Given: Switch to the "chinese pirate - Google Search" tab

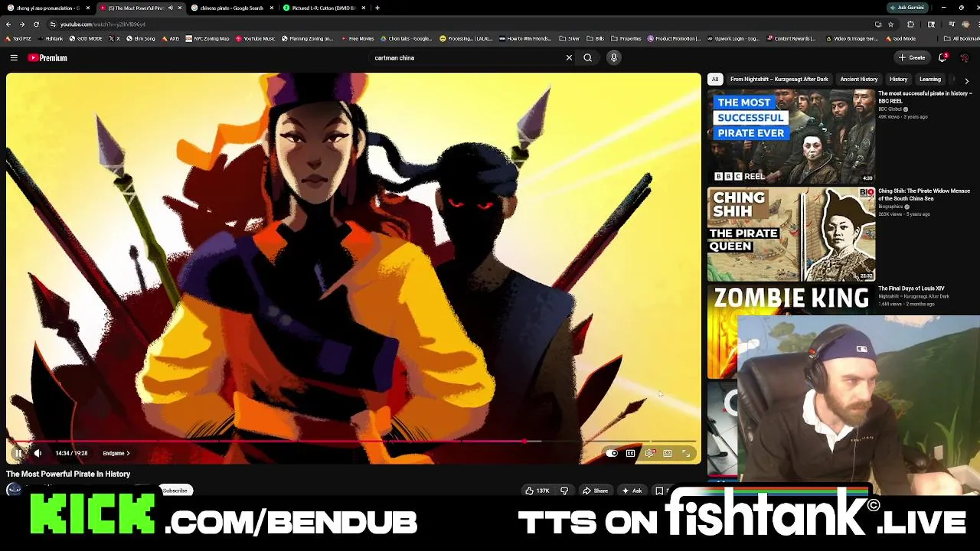Looking at the screenshot, I should click(231, 8).
